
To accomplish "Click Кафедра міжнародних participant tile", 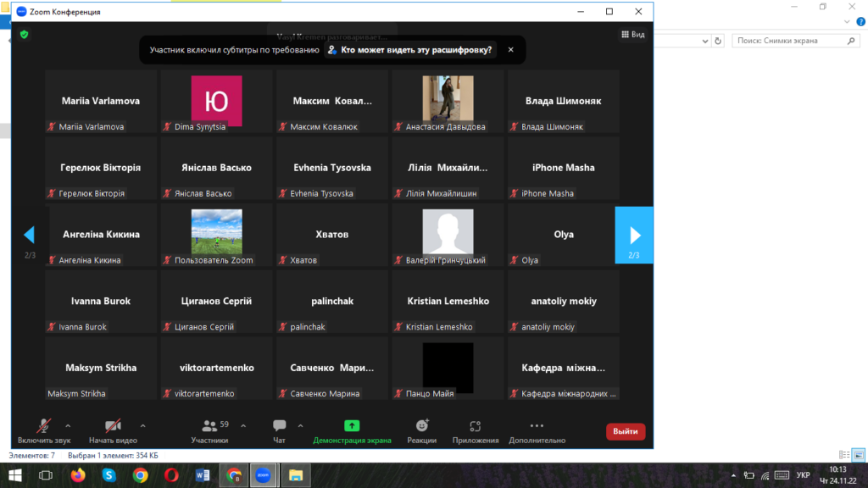I will [x=564, y=369].
